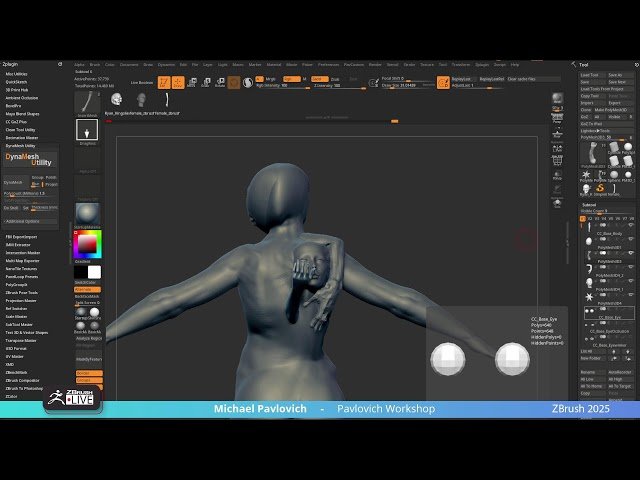The height and width of the screenshot is (480, 640).
Task: Open the Brush menu
Action: [95, 64]
